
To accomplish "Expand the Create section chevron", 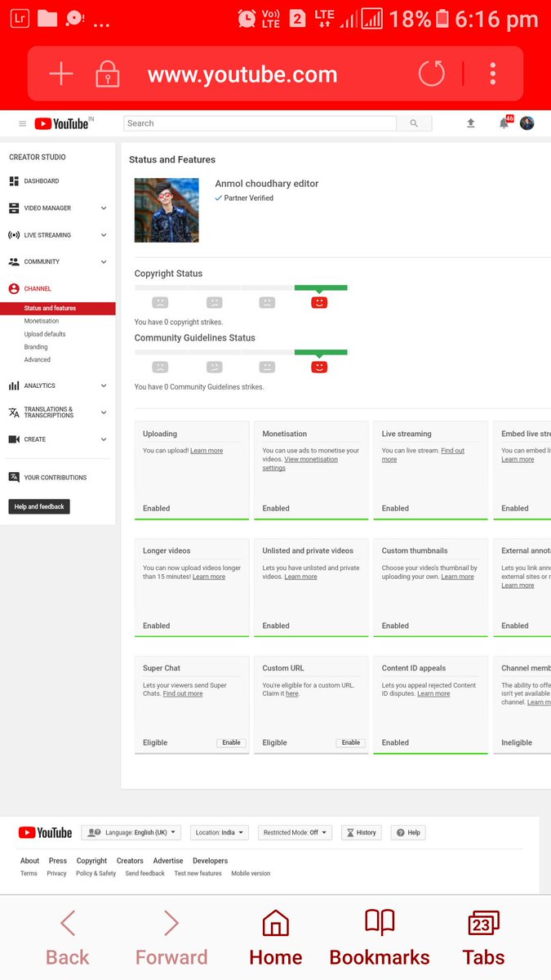I will [104, 439].
